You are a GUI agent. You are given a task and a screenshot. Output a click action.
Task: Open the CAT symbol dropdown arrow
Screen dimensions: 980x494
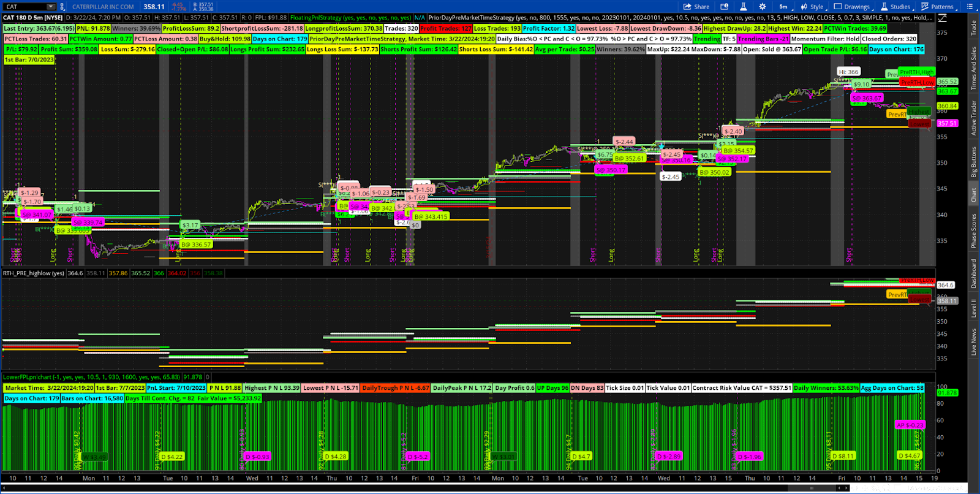[x=50, y=7]
